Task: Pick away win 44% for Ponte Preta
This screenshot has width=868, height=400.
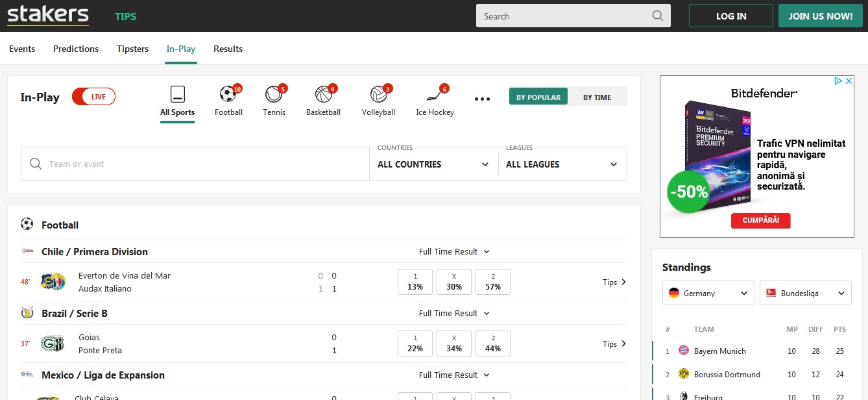Action: 493,344
